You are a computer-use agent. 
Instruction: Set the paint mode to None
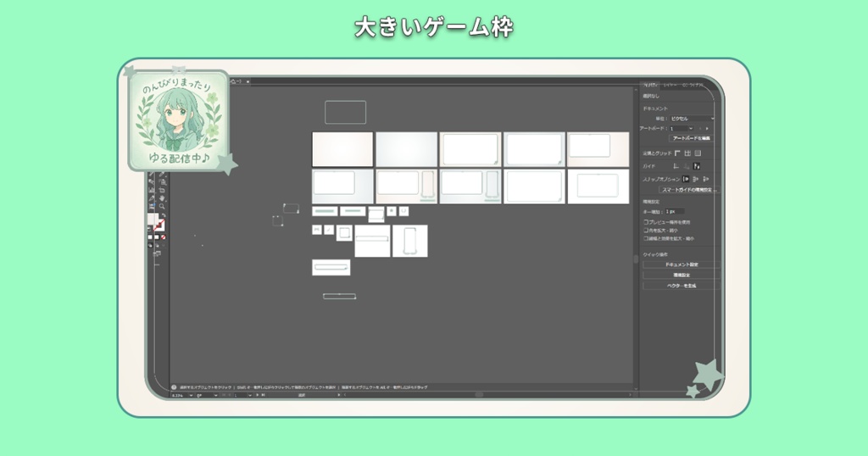tap(163, 237)
